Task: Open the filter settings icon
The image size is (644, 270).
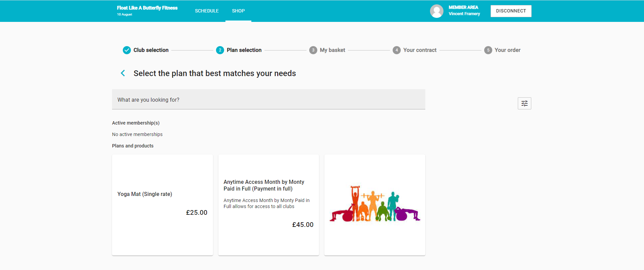Action: pyautogui.click(x=524, y=103)
